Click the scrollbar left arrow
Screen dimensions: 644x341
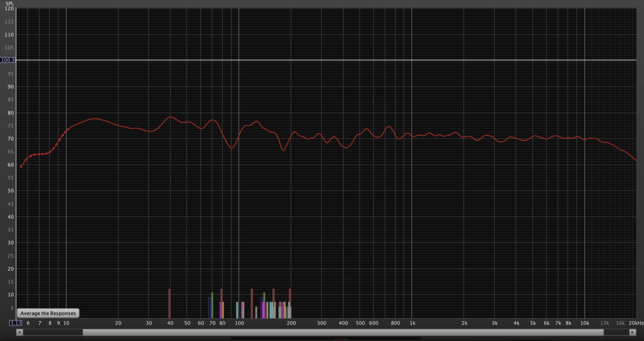[x=20, y=332]
